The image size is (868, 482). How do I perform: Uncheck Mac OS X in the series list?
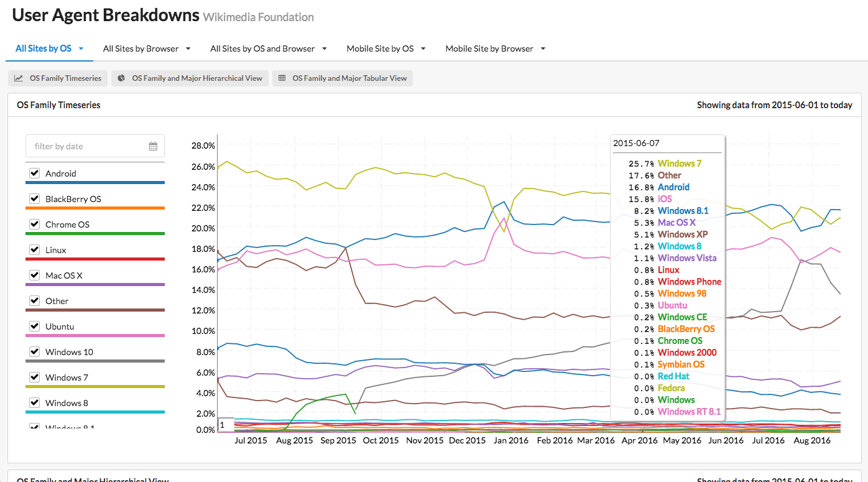click(34, 275)
